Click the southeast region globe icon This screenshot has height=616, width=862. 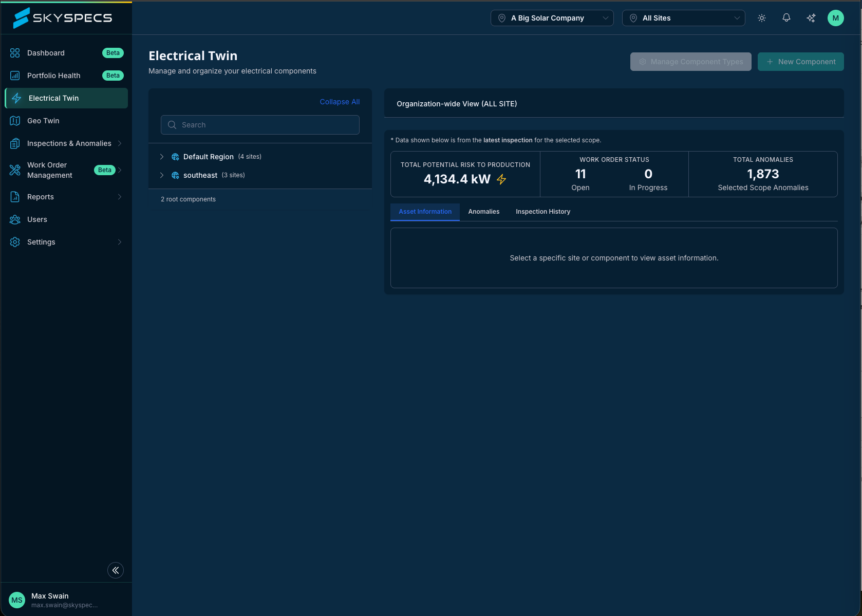click(x=175, y=175)
